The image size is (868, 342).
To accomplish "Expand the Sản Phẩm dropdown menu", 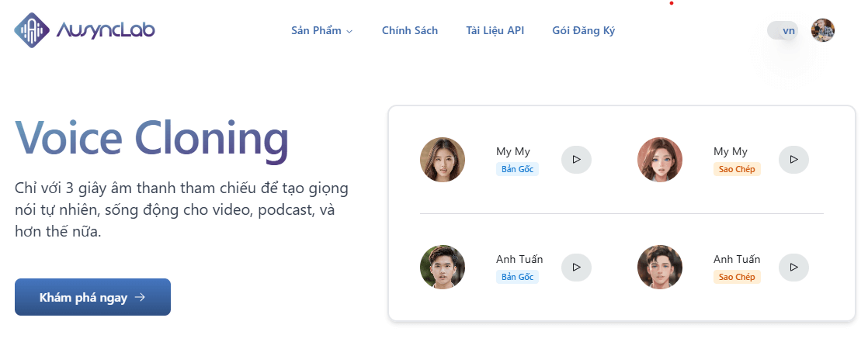I will [x=321, y=31].
